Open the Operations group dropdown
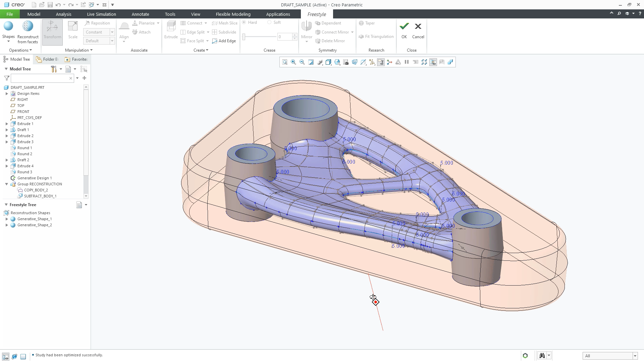Image resolution: width=644 pixels, height=362 pixels. 20,50
